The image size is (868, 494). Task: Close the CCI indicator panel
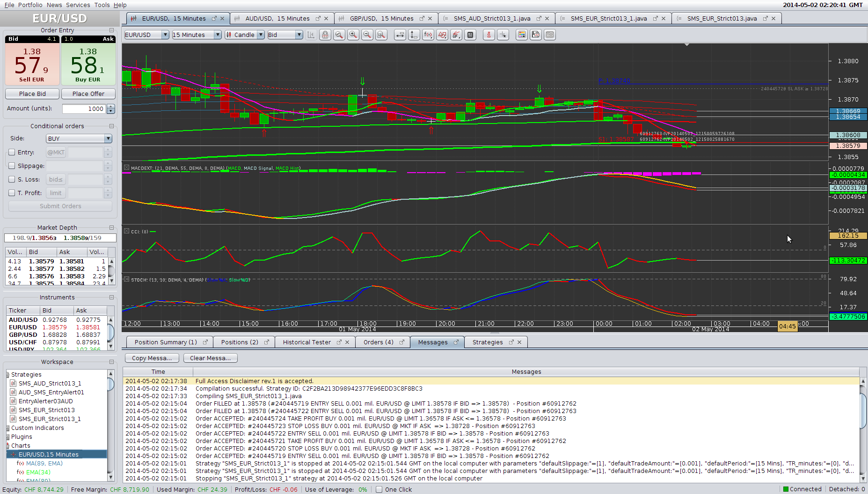126,231
